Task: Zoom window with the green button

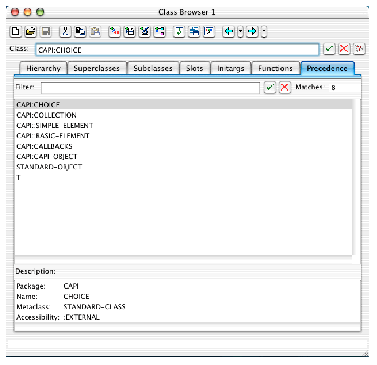Action: [x=40, y=12]
